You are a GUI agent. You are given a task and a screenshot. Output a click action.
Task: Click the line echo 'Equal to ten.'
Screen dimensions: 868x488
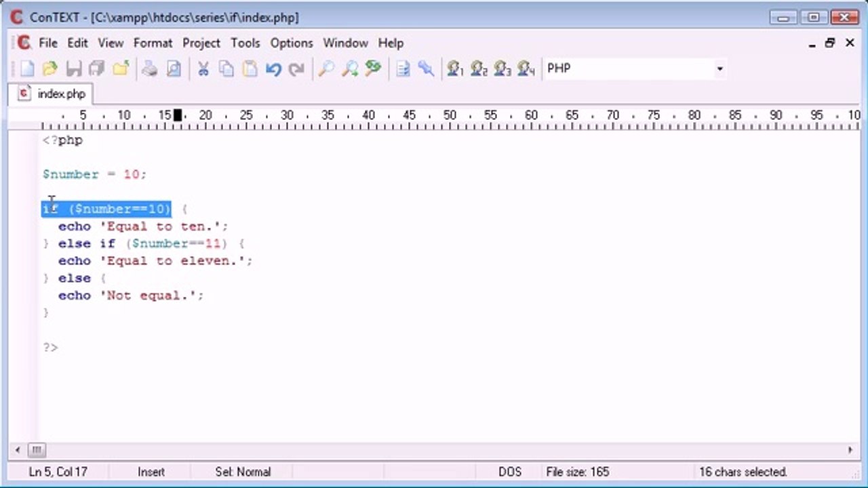pos(143,226)
